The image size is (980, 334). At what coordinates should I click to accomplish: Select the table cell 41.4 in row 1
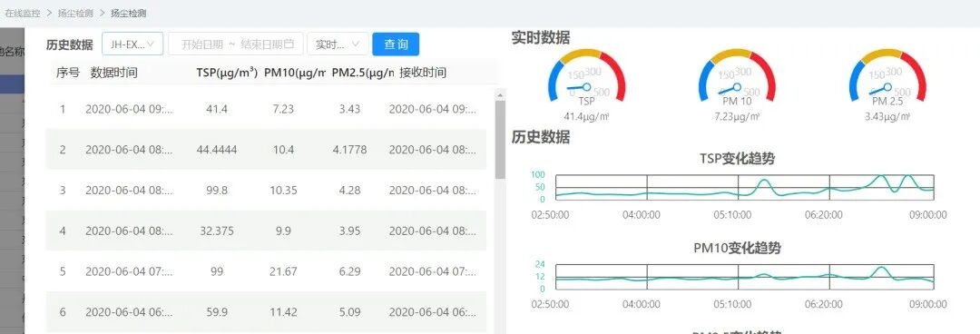click(x=217, y=110)
